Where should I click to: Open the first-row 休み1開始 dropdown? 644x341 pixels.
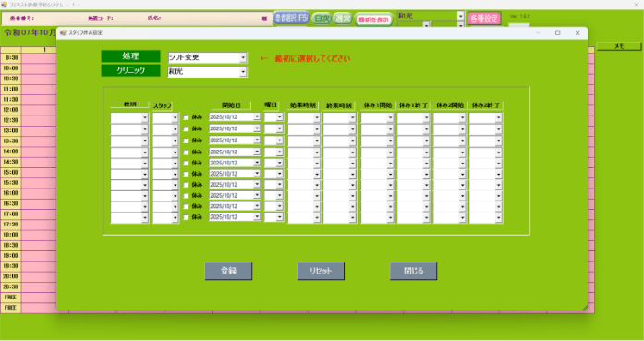(x=390, y=118)
